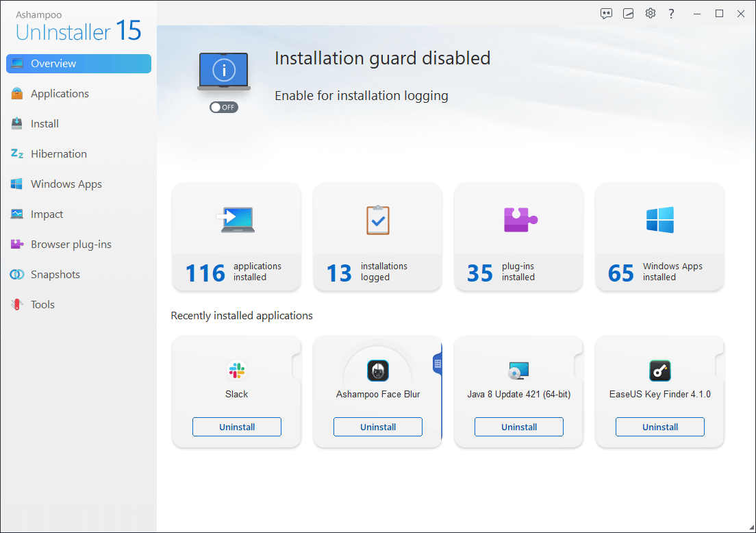The height and width of the screenshot is (533, 756).
Task: Select the Impact monitor icon
Action: coord(18,214)
